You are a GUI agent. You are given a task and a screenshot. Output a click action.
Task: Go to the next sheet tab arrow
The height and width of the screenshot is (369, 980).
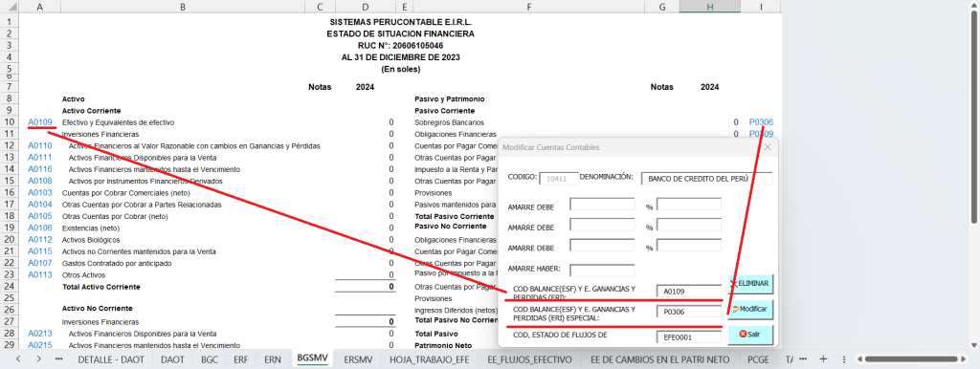point(38,359)
